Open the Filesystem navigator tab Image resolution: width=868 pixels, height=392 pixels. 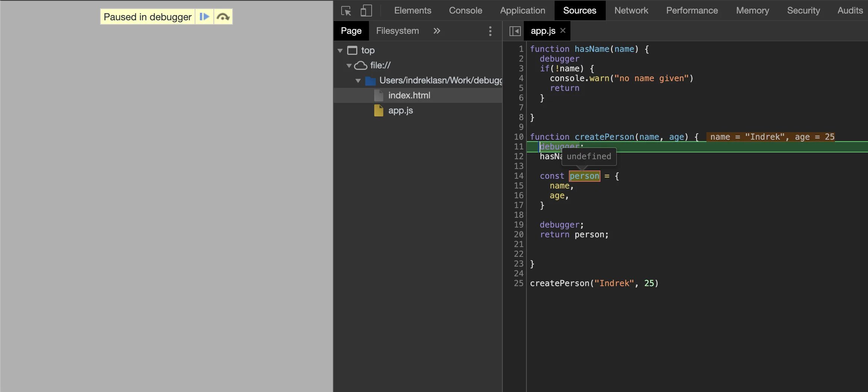point(398,31)
